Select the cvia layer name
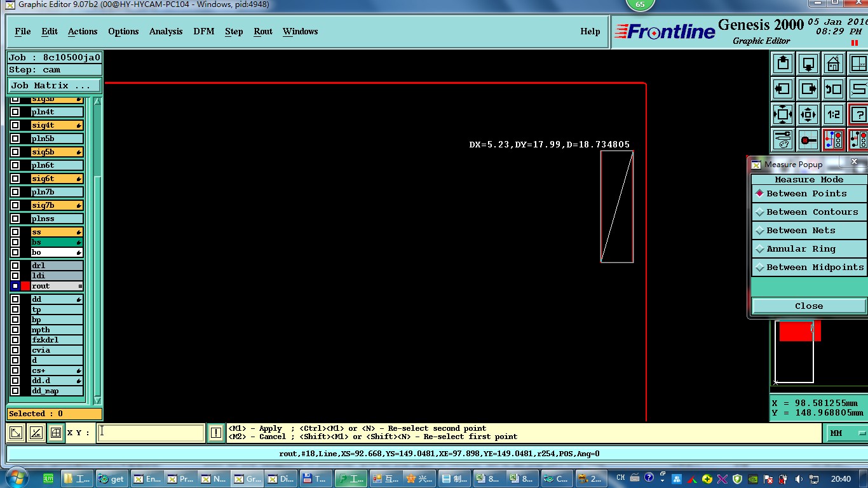868x488 pixels. [x=57, y=350]
